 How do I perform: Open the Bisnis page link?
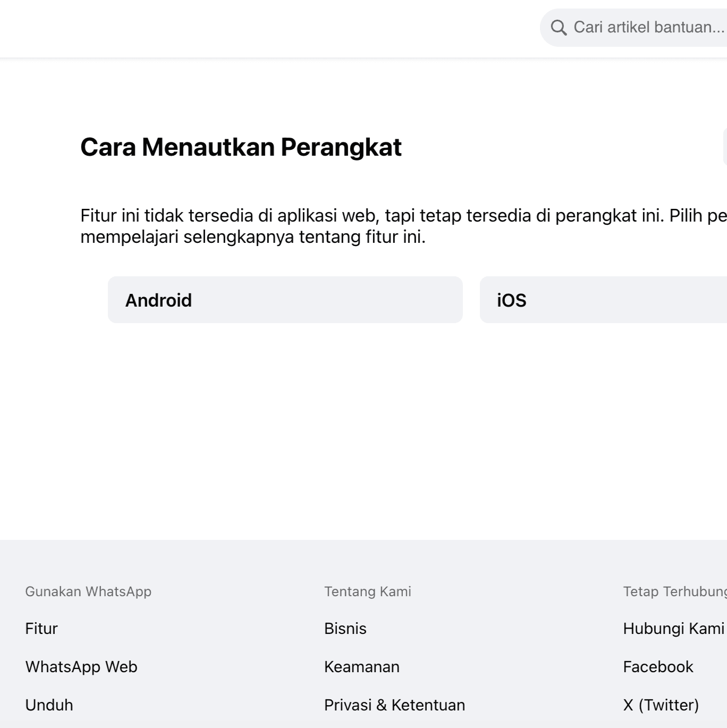click(345, 629)
